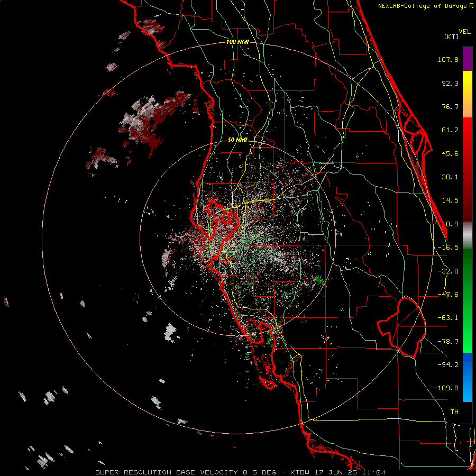The image size is (476, 476).
Task: Click the -63.1 velocity scale value
Action: pyautogui.click(x=448, y=318)
